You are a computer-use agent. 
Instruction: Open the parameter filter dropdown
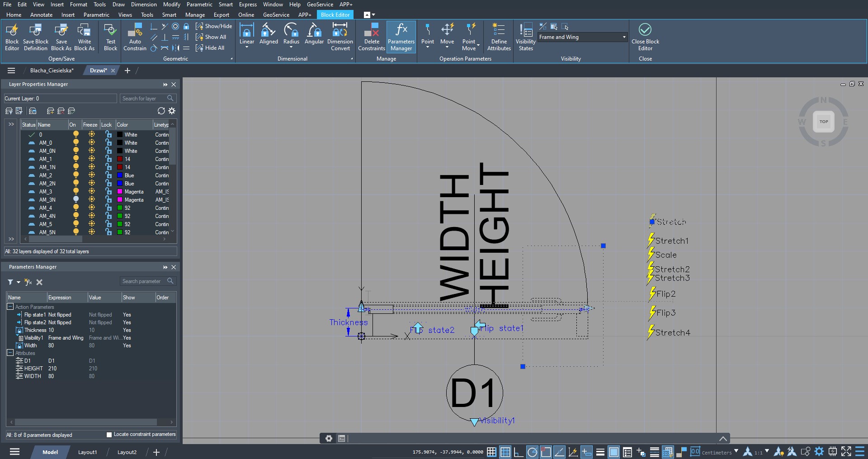tap(18, 282)
